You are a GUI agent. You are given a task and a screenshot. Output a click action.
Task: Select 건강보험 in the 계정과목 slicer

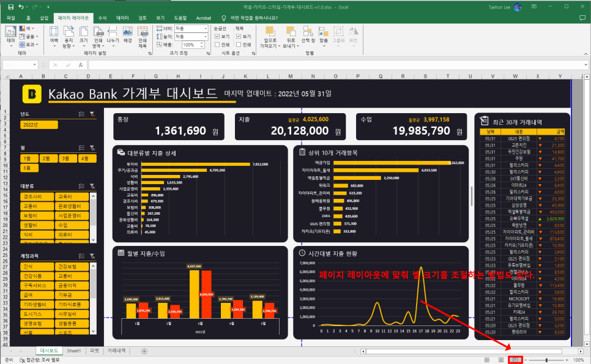pos(72,266)
